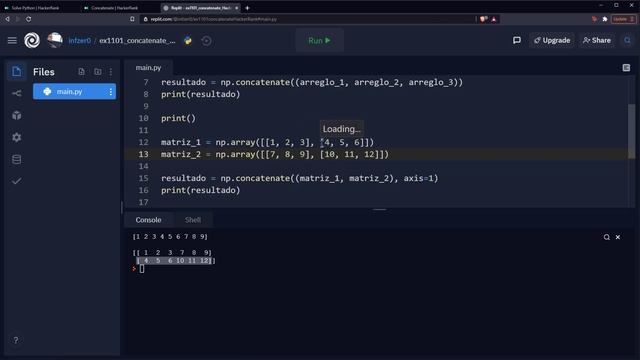This screenshot has width=640, height=360.
Task: Click the browser Update button
Action: (622, 19)
